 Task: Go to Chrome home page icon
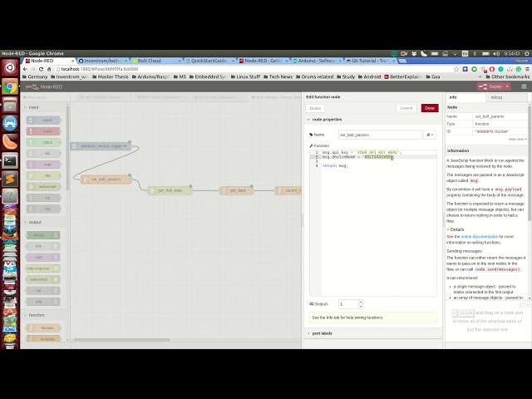coord(49,69)
